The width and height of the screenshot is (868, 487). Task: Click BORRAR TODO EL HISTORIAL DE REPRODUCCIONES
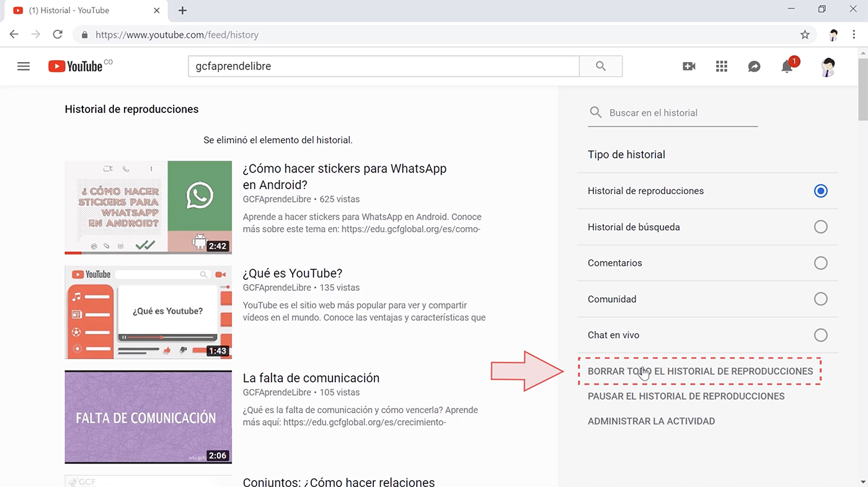pos(700,371)
